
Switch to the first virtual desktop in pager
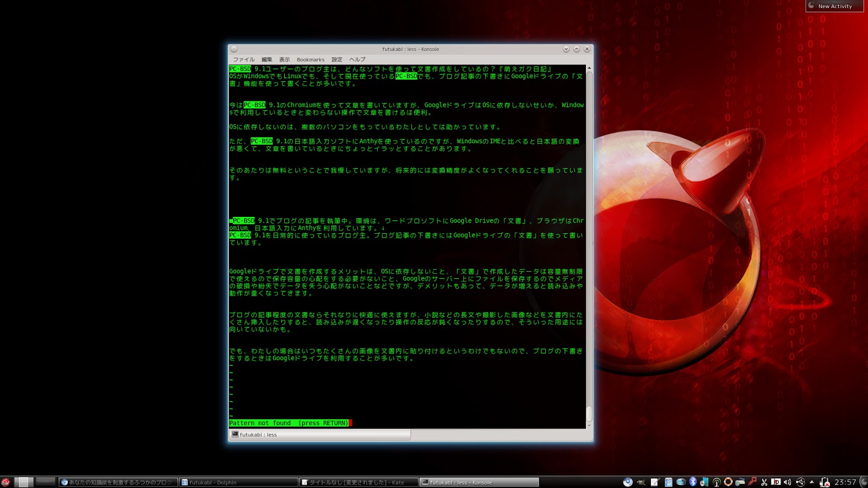[x=24, y=482]
